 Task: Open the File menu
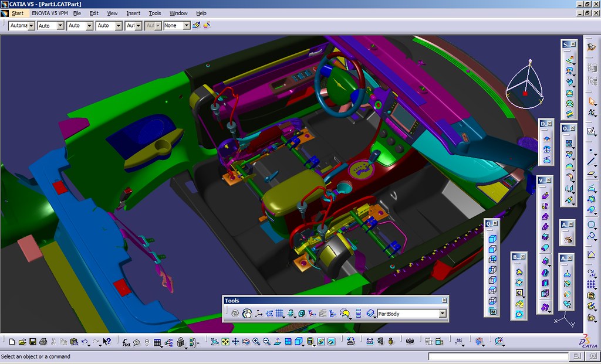77,13
